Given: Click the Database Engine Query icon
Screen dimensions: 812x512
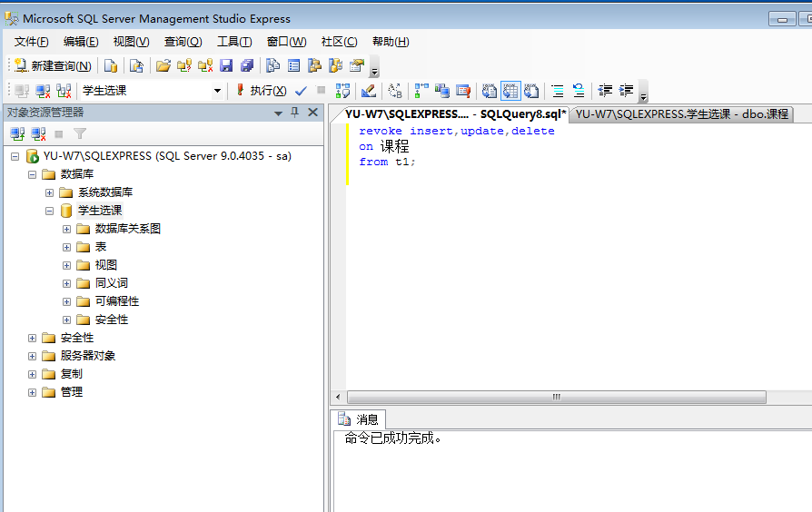Looking at the screenshot, I should pyautogui.click(x=111, y=65).
